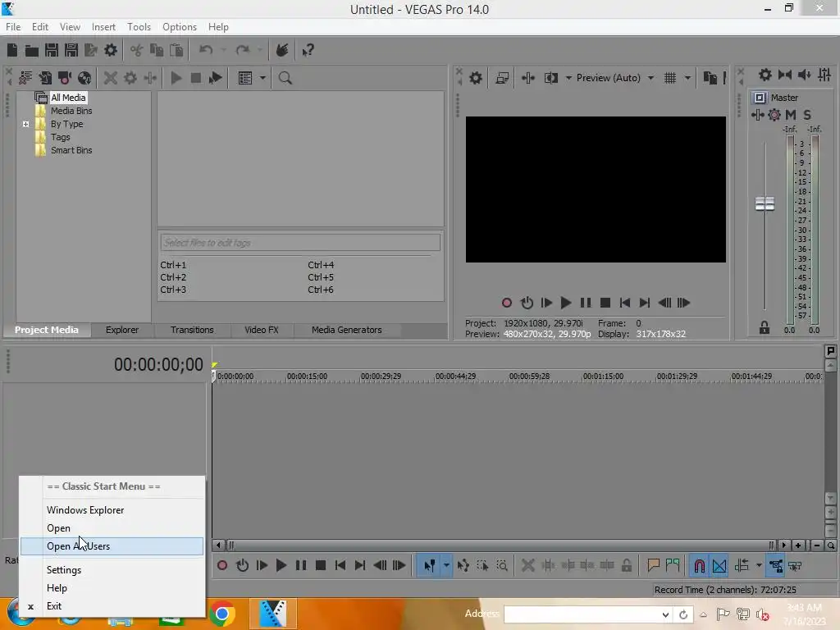Open the Overlays grid dropdown arrow
Viewport: 840px width, 630px height.
point(687,78)
